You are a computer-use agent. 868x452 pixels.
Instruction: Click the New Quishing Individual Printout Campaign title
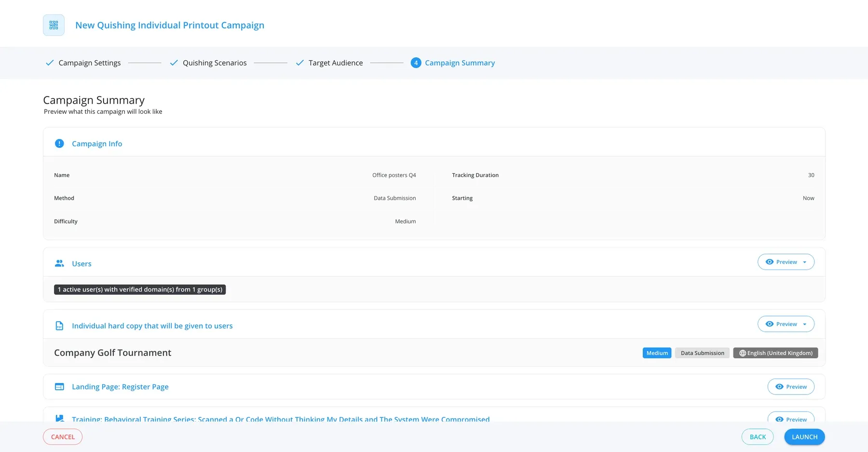tap(170, 25)
